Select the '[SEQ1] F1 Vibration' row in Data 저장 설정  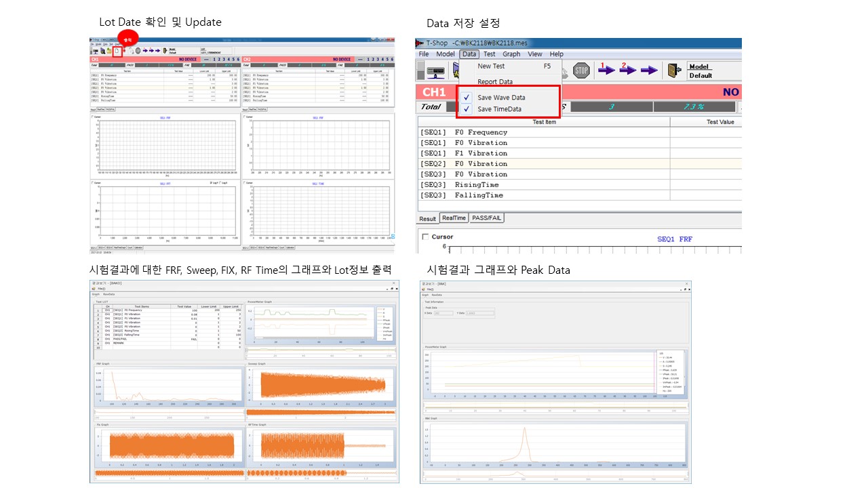tap(580, 153)
